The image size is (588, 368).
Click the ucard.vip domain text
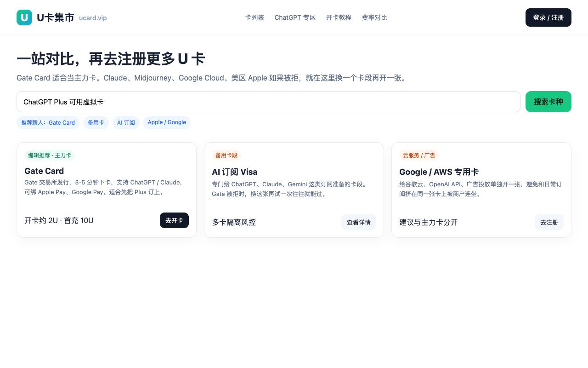coord(93,18)
